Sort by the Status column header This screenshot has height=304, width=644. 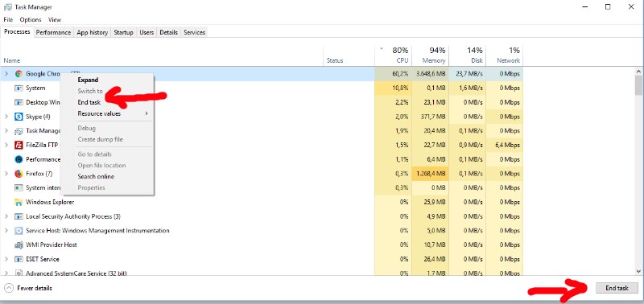point(349,55)
